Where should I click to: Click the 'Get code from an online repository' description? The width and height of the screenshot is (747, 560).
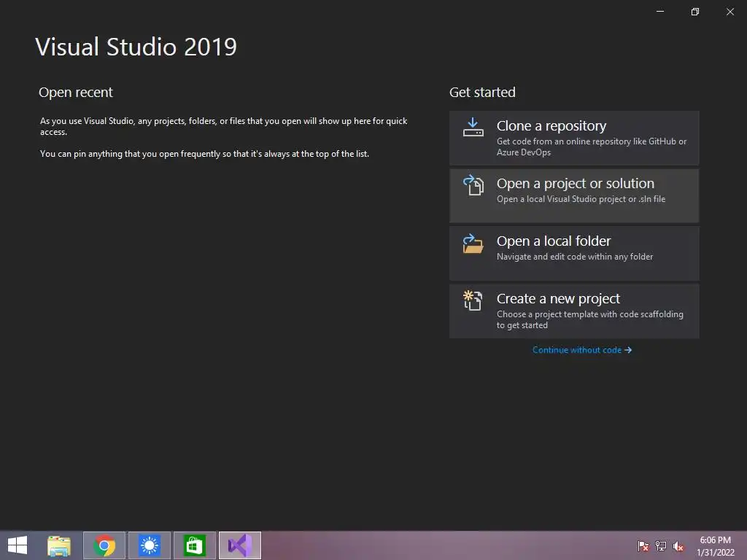click(591, 147)
